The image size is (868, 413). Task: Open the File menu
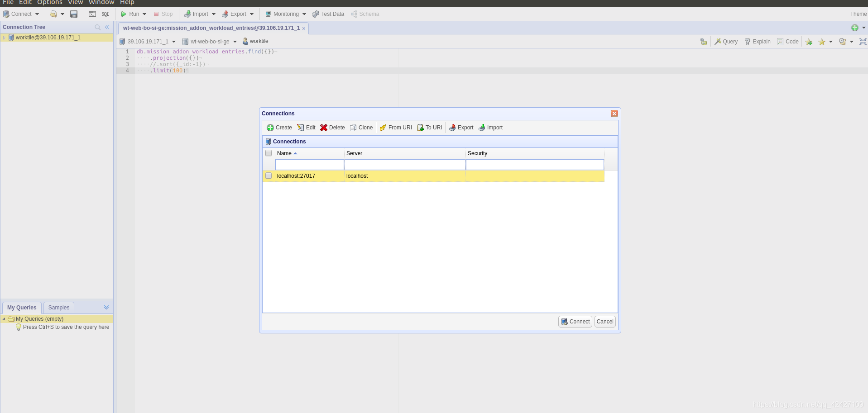[8, 2]
